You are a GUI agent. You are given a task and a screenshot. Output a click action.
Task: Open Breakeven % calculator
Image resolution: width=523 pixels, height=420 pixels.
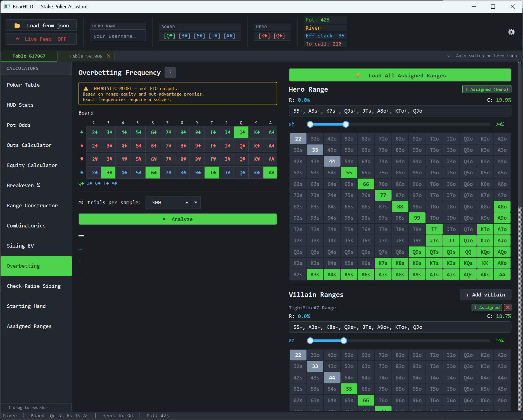point(36,185)
